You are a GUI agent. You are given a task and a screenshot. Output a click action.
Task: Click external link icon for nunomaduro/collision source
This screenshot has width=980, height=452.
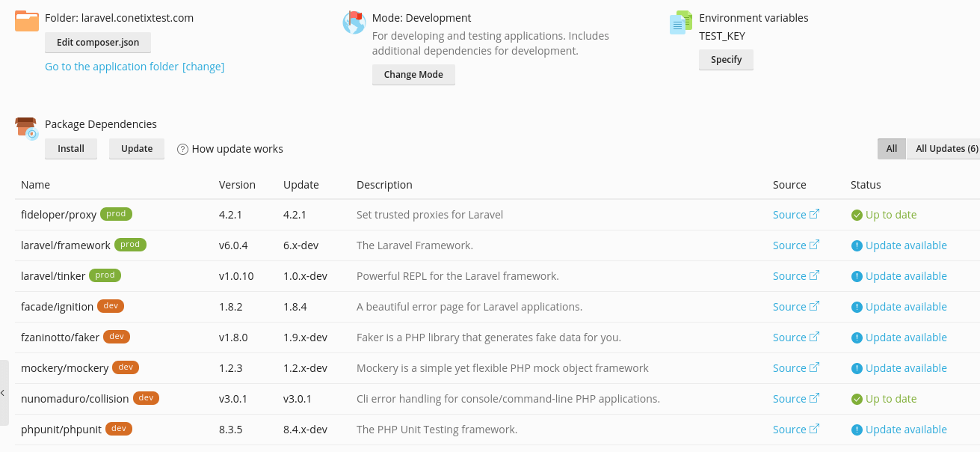814,398
